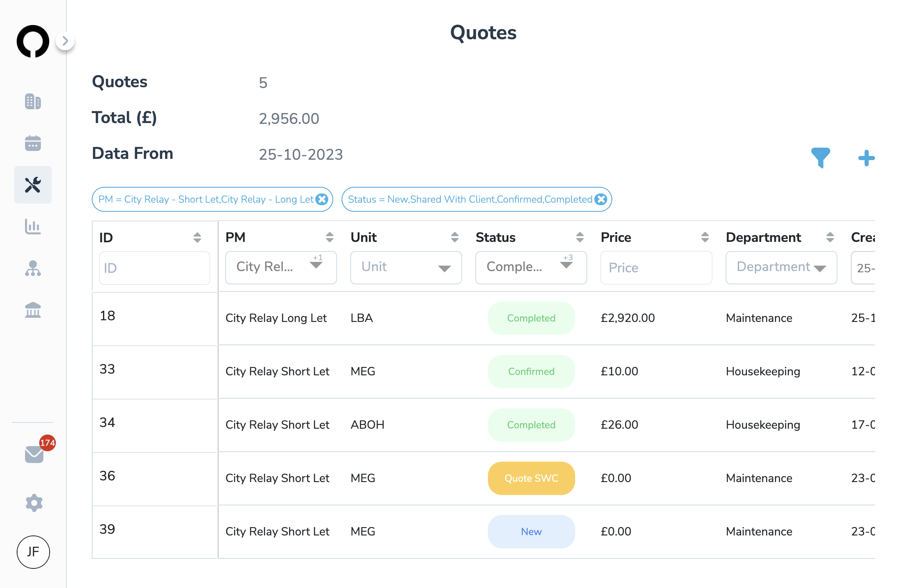The width and height of the screenshot is (900, 588).
Task: Sort table by Department column
Action: point(830,237)
